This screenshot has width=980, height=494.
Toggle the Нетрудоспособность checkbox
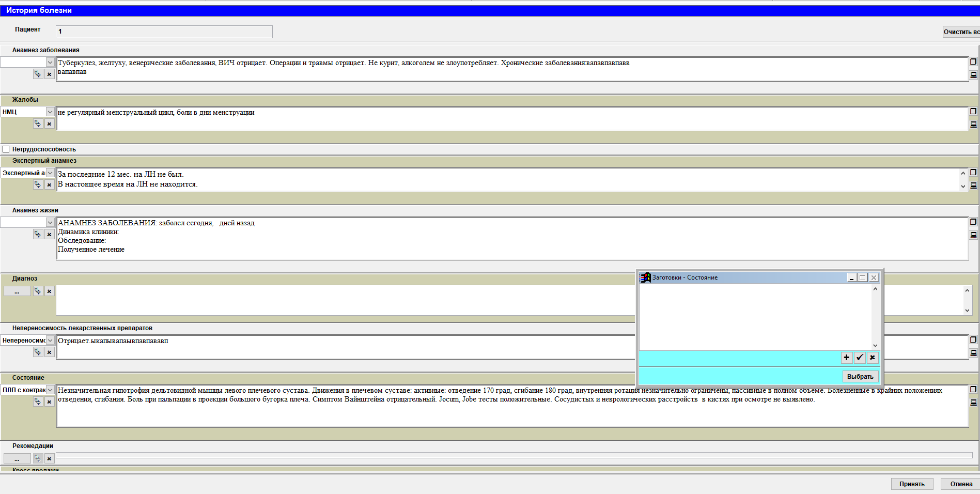6,149
